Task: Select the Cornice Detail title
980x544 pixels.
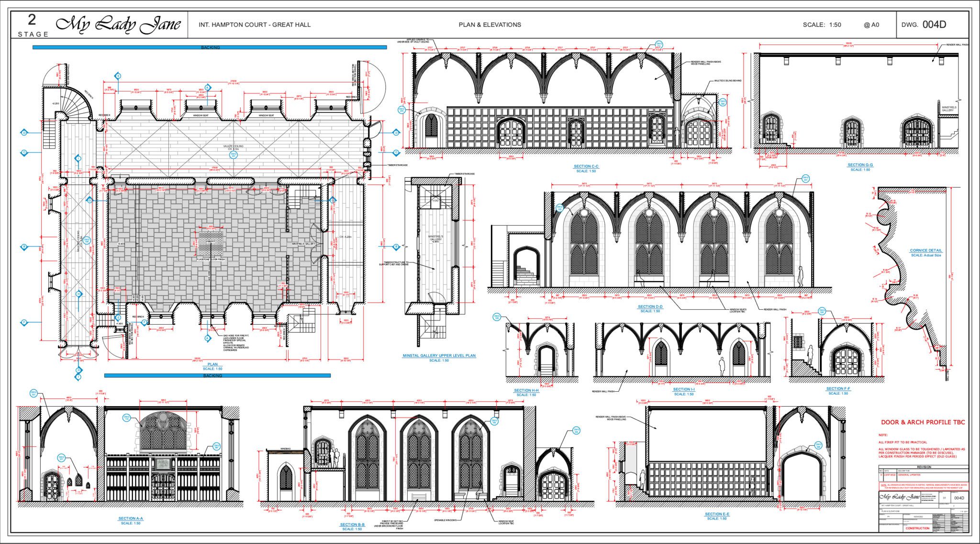Action: click(x=925, y=250)
